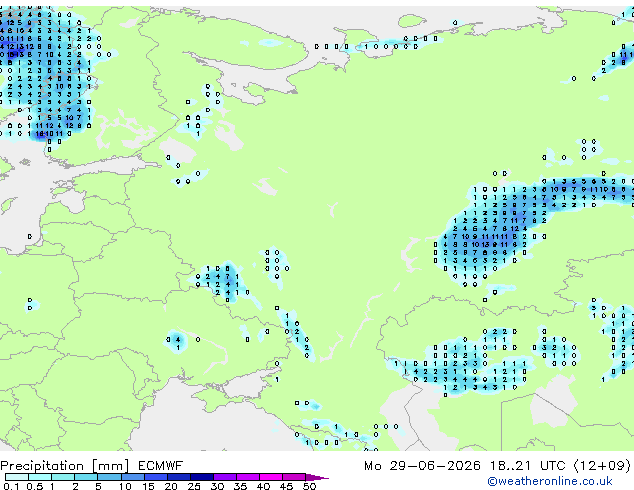Screen dimensions: 634x490
Task: Pick the 35–40 mm legend color segment
Action: coord(248,477)
